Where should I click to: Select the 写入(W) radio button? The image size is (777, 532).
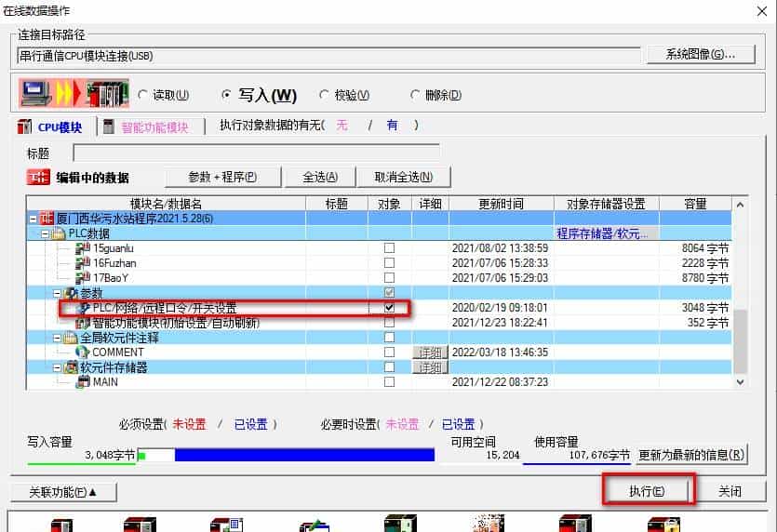pos(226,95)
